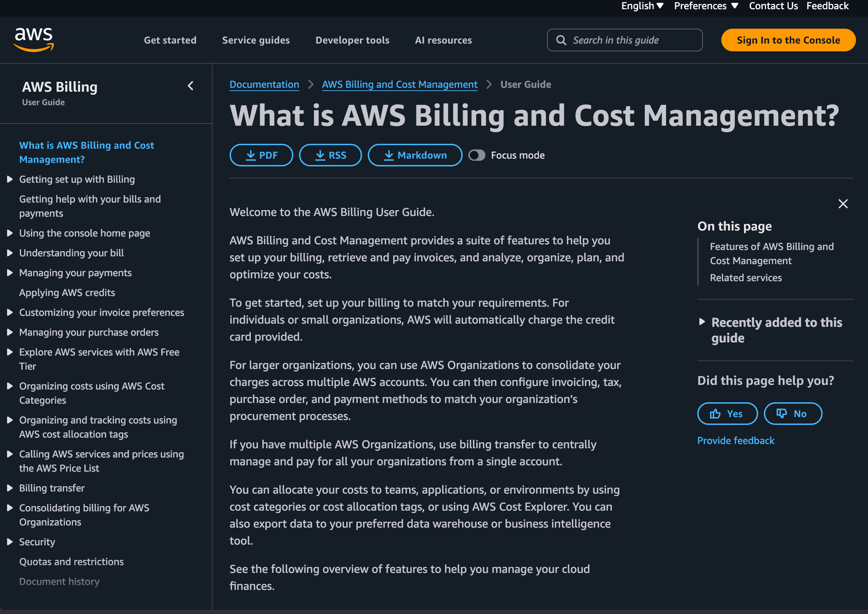
Task: Expand Understanding your bill
Action: [10, 253]
